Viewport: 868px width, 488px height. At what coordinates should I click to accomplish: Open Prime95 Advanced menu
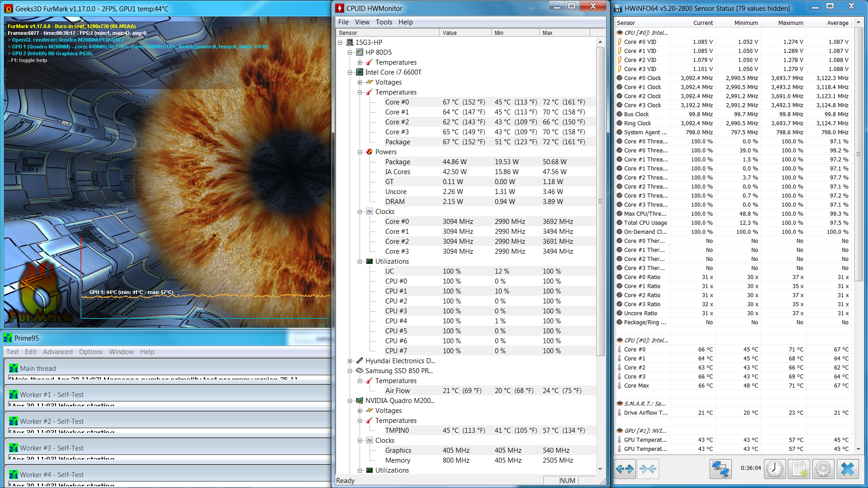pyautogui.click(x=57, y=351)
